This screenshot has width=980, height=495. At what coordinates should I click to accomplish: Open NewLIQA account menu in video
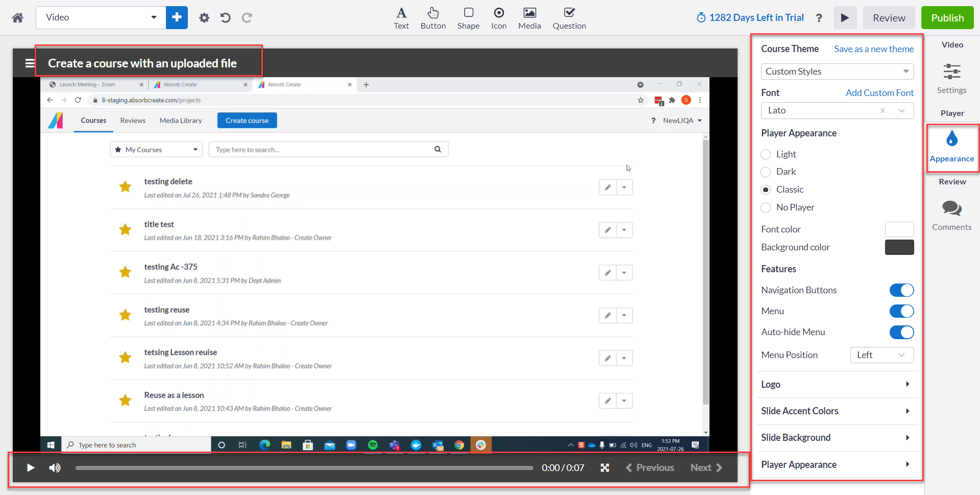click(682, 121)
